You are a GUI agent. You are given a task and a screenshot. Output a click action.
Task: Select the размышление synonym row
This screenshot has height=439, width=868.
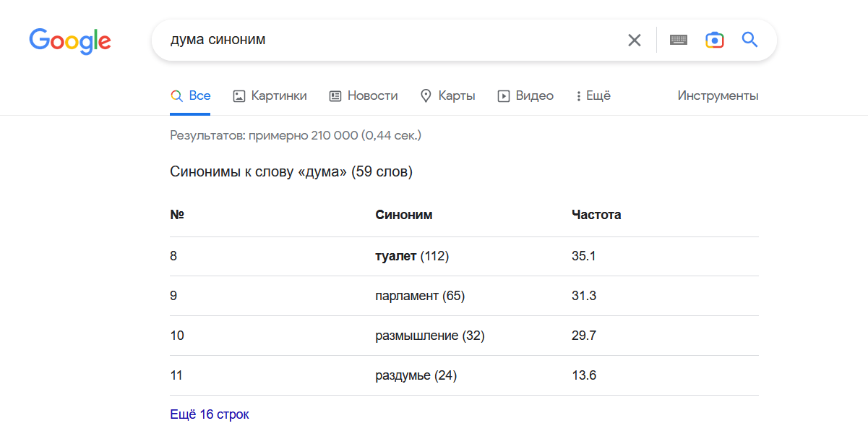pyautogui.click(x=417, y=336)
